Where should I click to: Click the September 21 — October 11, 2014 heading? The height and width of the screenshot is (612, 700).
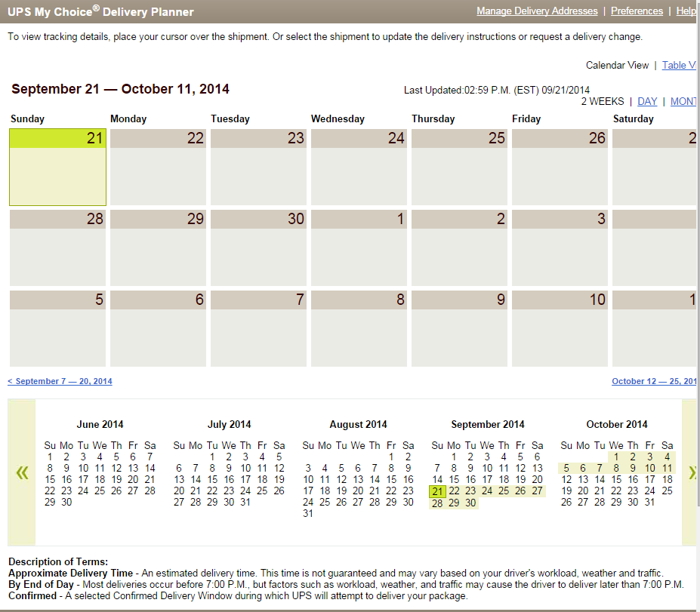click(120, 89)
